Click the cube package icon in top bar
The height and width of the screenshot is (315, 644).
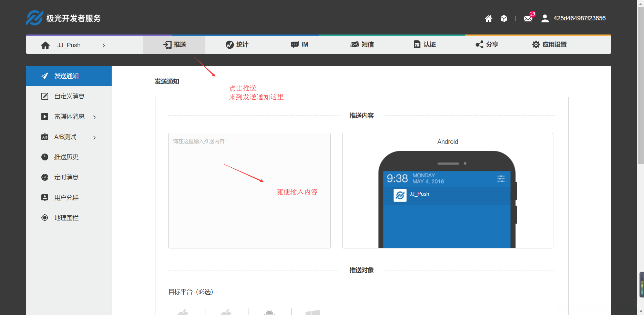pyautogui.click(x=504, y=18)
